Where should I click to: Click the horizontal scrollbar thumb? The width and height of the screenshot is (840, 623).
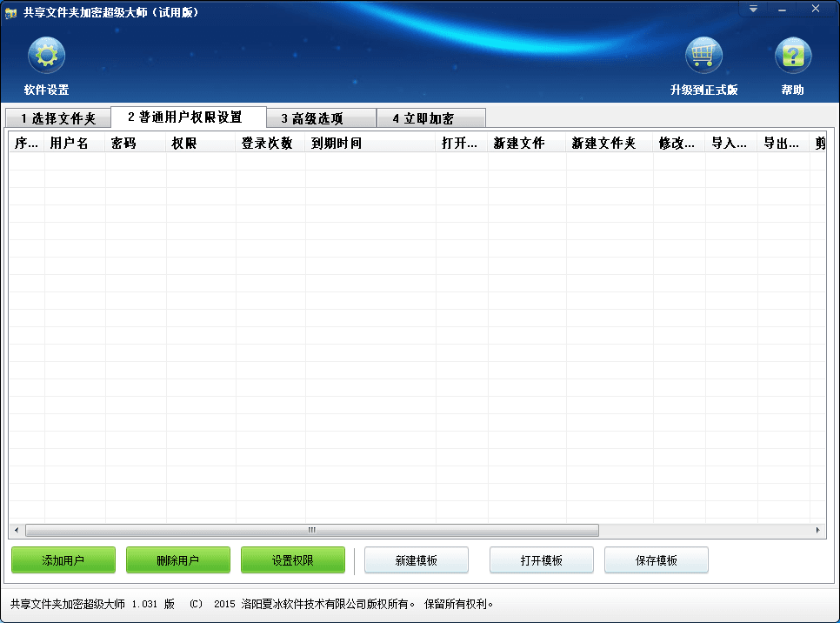click(312, 530)
